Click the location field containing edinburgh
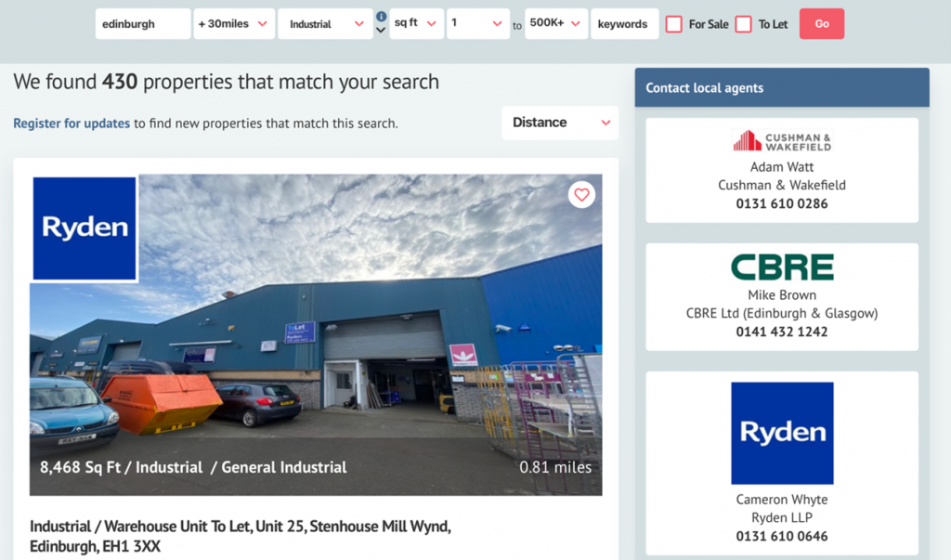 pos(143,23)
